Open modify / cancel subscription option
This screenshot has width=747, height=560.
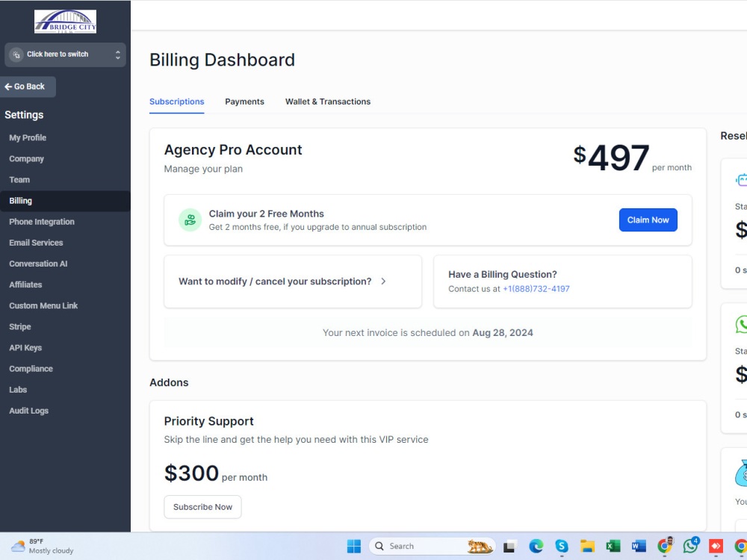point(293,281)
